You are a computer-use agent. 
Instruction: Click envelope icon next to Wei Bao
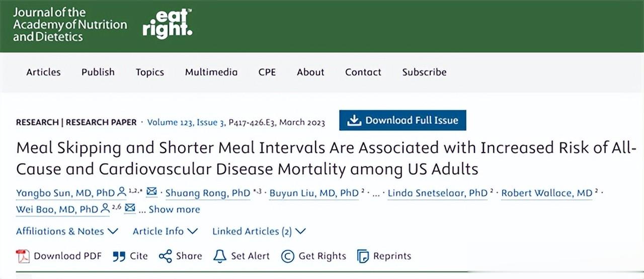pyautogui.click(x=130, y=208)
